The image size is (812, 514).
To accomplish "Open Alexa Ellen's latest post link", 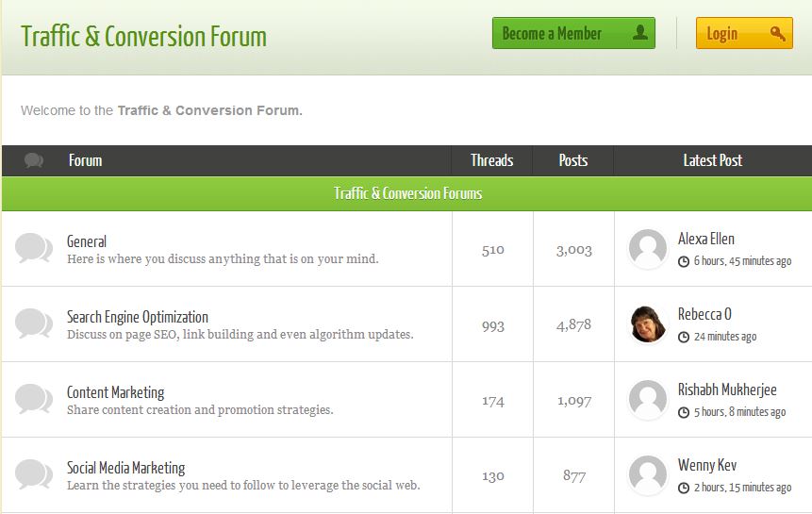I will (x=706, y=240).
